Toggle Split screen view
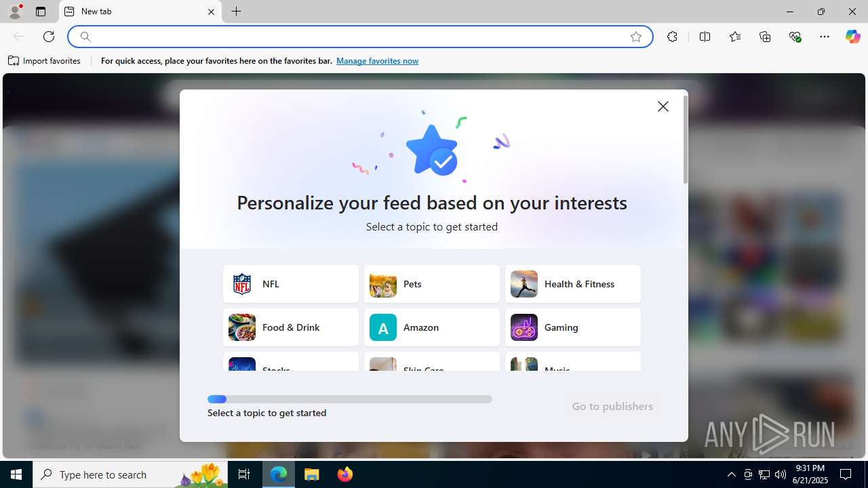This screenshot has height=488, width=868. point(705,37)
